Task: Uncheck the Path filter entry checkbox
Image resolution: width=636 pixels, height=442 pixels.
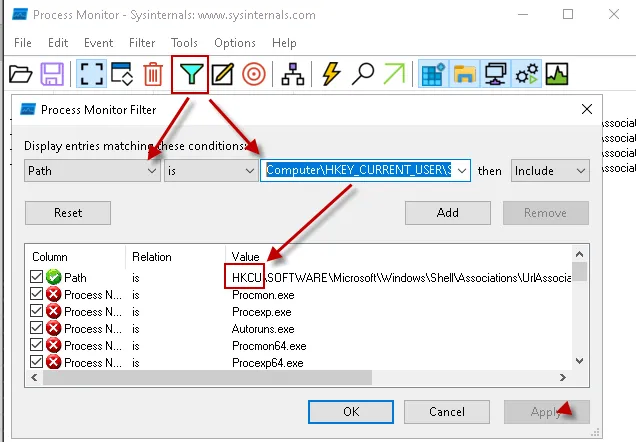Action: pyautogui.click(x=37, y=276)
